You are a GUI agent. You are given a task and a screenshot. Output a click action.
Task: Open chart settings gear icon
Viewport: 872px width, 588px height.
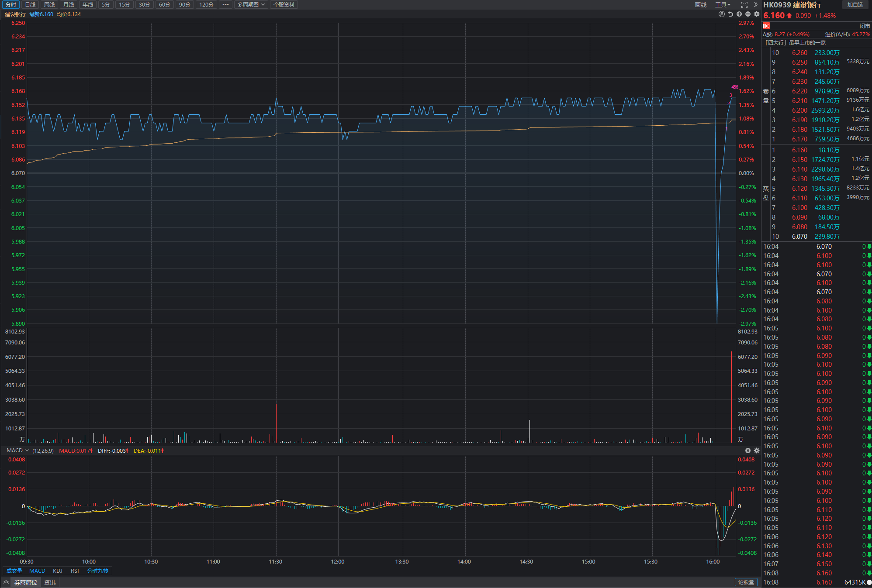(757, 14)
